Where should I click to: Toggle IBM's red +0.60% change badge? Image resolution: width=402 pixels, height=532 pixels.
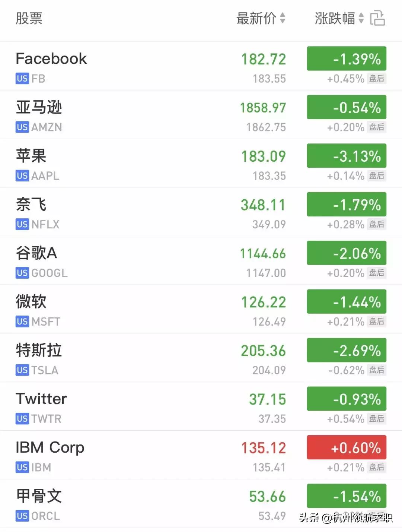(x=346, y=447)
